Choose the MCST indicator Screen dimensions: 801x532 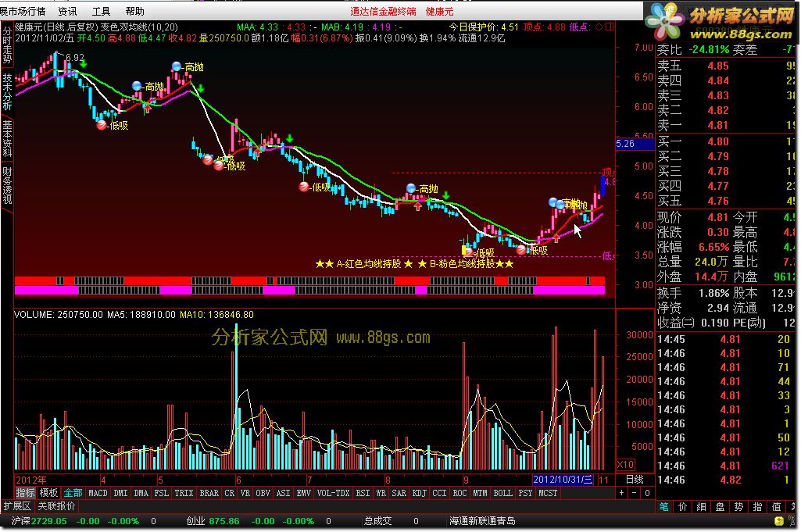click(x=548, y=493)
